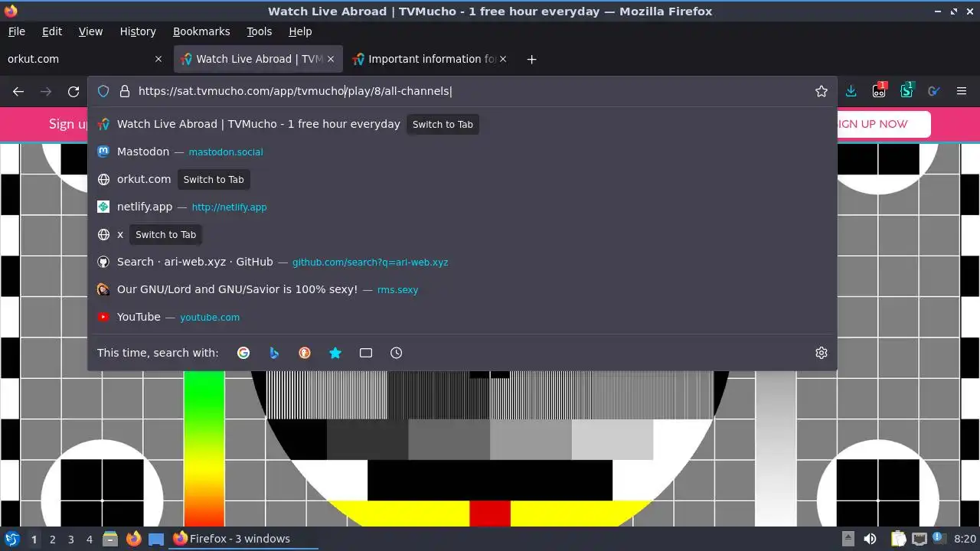Click the grey-blue checkmark extension icon
980x551 pixels.
coord(934,91)
